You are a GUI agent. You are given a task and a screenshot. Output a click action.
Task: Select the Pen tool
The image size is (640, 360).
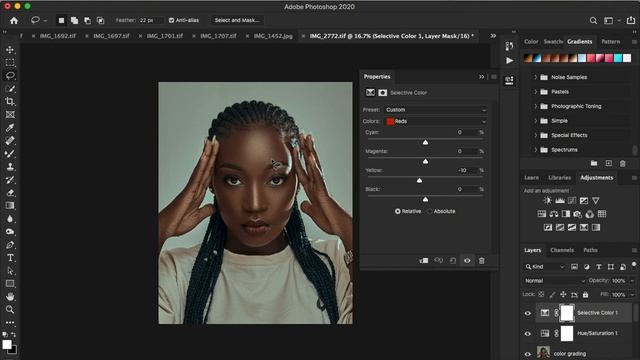[10, 245]
